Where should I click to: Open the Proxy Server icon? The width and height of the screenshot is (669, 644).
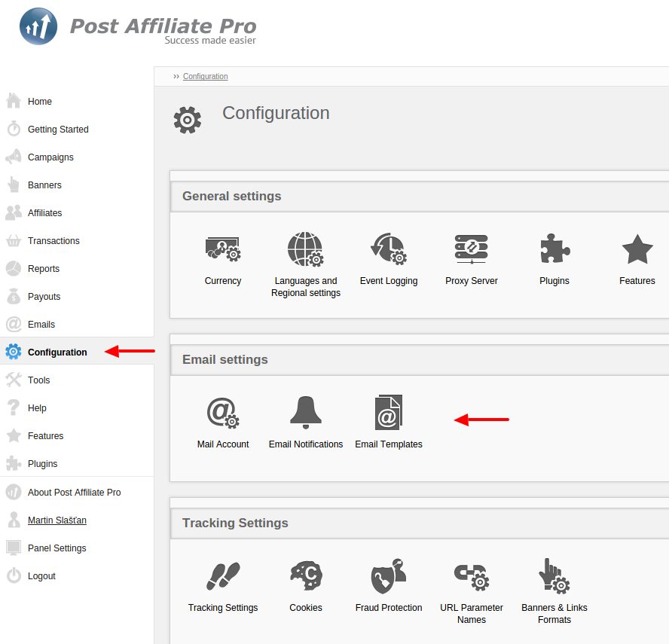(472, 249)
